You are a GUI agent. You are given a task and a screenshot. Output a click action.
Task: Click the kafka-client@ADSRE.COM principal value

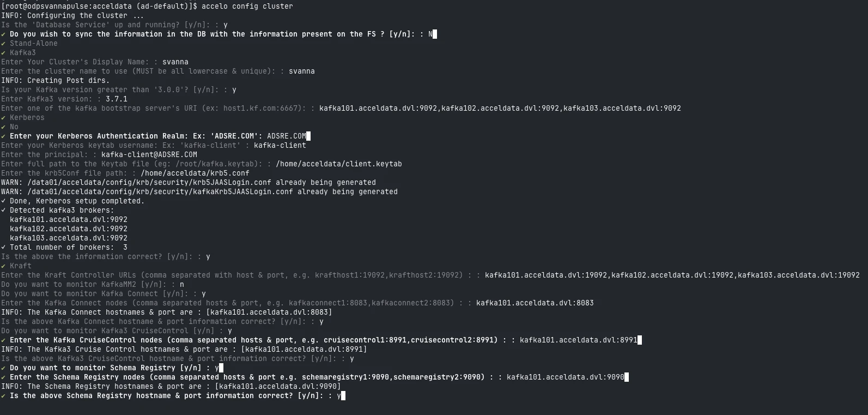149,155
